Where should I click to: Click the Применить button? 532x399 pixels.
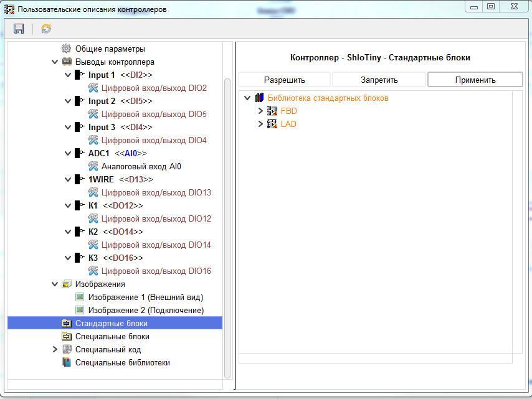pyautogui.click(x=475, y=80)
